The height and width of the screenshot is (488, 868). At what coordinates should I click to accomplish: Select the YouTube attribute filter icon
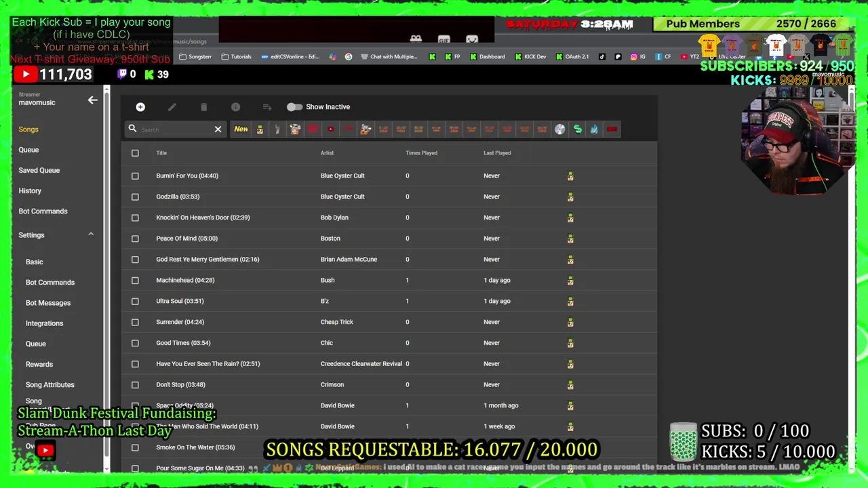coord(330,129)
